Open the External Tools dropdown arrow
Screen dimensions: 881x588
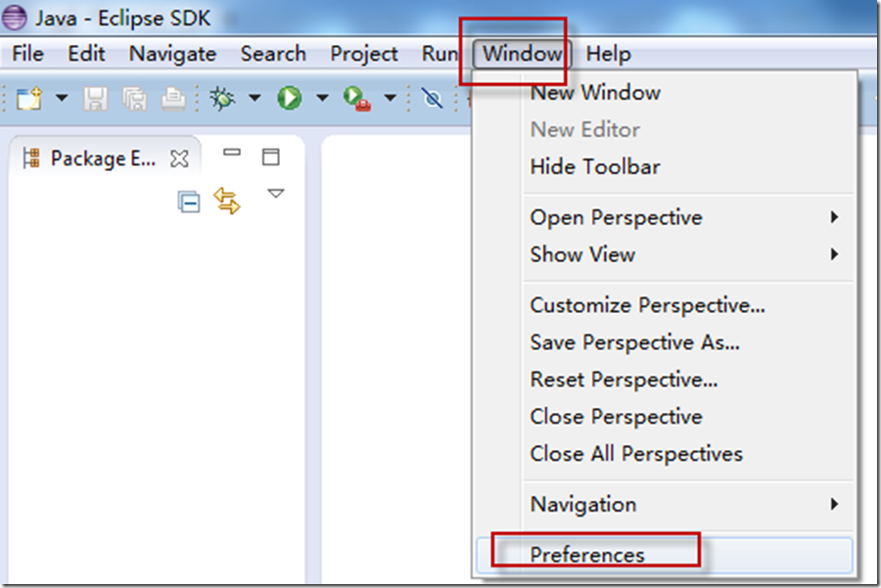391,98
